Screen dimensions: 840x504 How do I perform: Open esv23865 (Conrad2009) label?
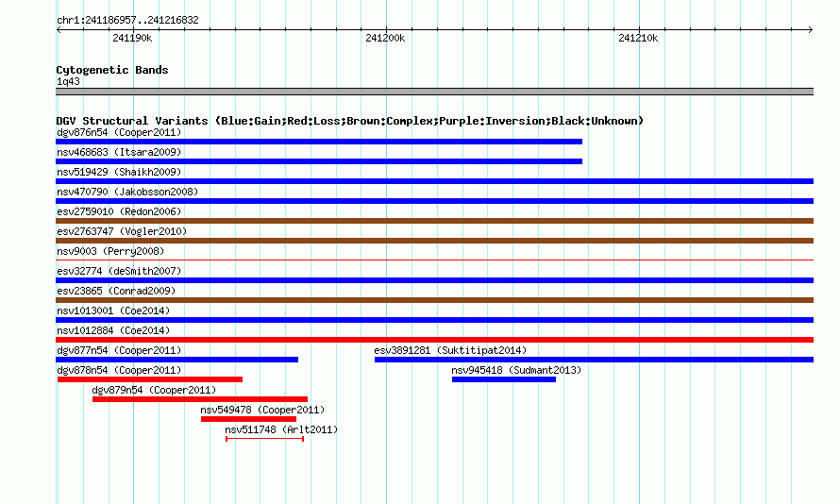tap(116, 291)
